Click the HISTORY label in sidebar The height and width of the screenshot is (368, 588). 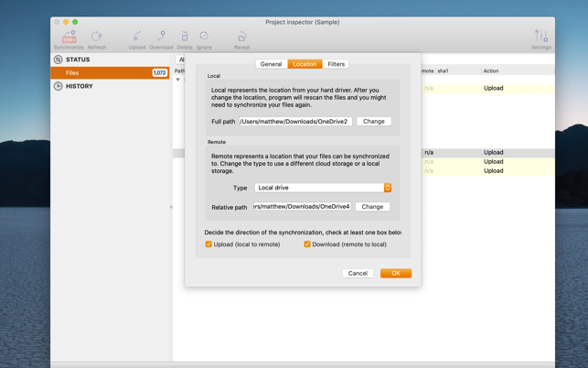point(80,86)
